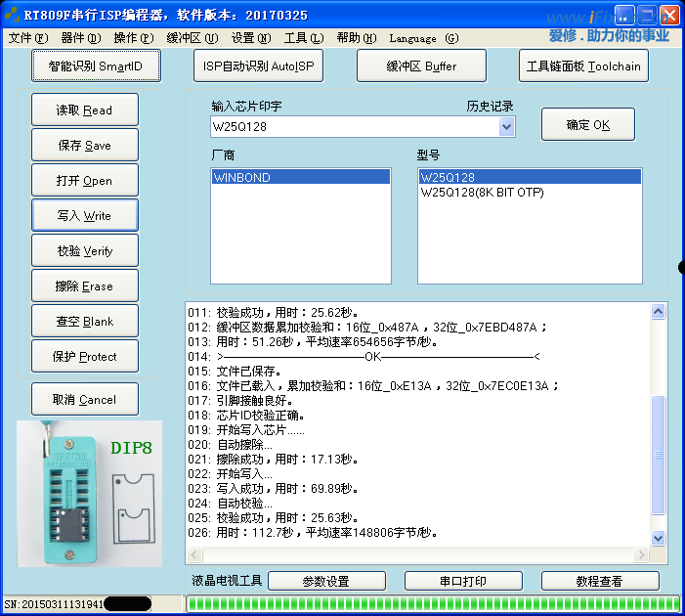Click the log scrollbar down arrow
Screen dimensions: 685x616
click(x=658, y=538)
